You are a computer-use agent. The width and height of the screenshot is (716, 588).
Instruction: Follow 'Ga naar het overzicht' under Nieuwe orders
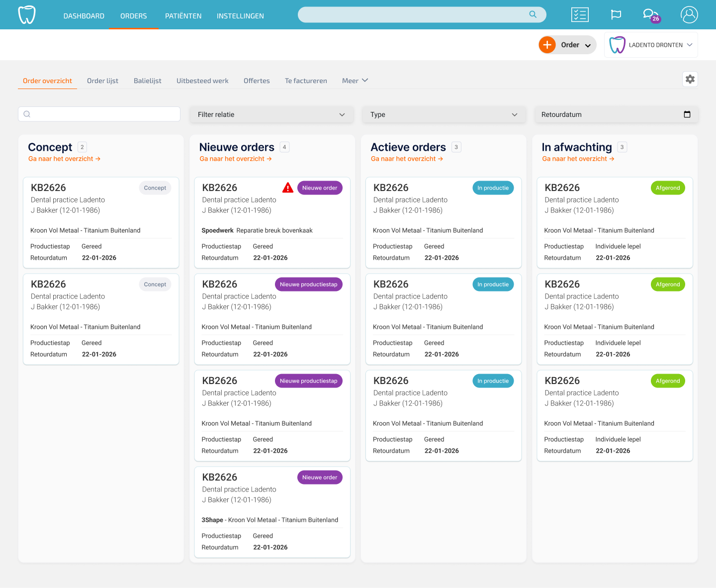click(236, 159)
